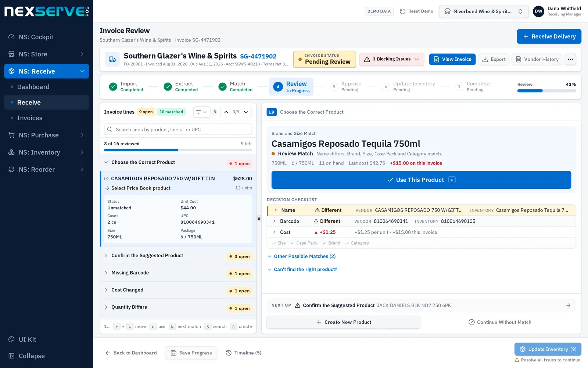Expand the Cost checklist row
Screen dimensions: 588x368
point(421,232)
